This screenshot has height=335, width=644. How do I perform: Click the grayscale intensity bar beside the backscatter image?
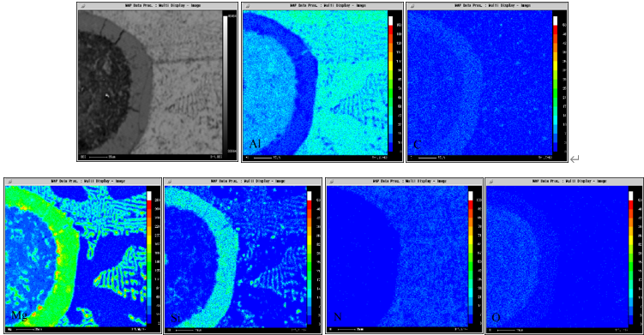pos(225,85)
